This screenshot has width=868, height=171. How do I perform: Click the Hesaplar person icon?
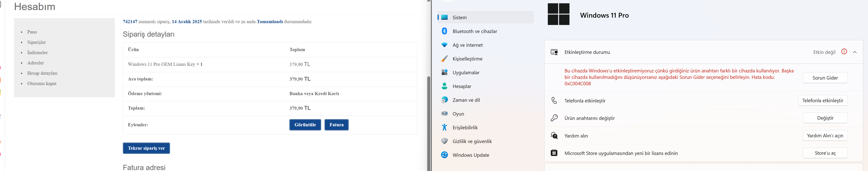[444, 86]
